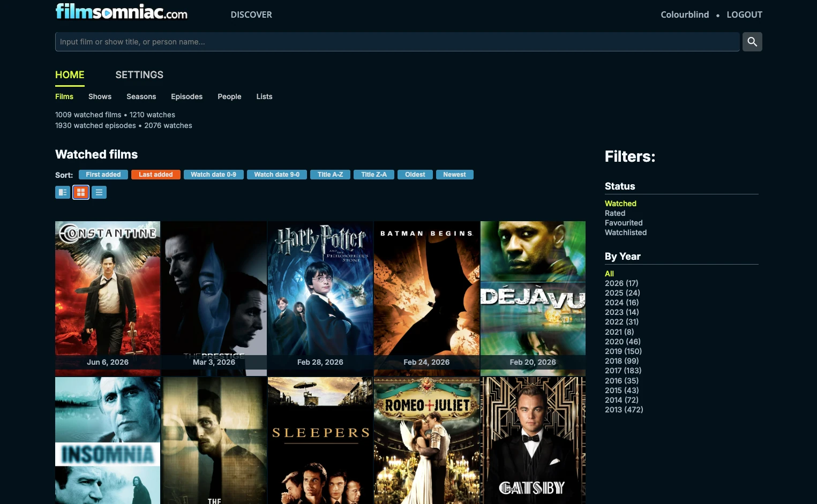Screen dimensions: 817x504
Task: Filter by year 2022 (31)
Action: click(x=622, y=322)
